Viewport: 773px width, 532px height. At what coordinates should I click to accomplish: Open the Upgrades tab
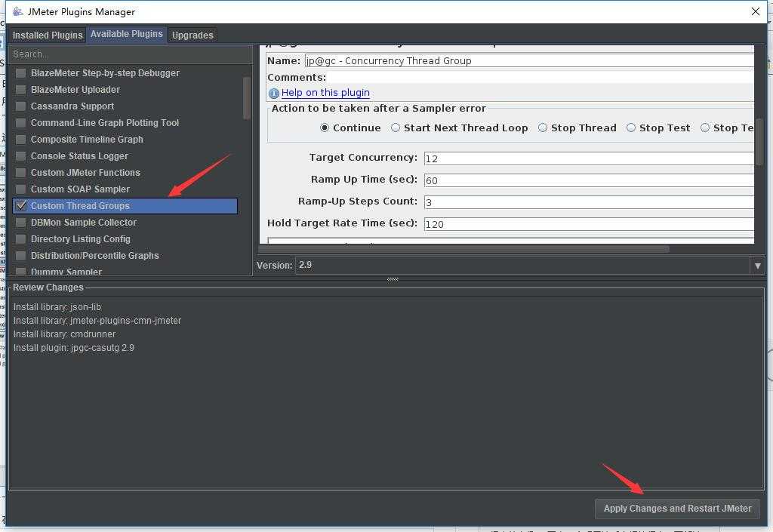192,35
